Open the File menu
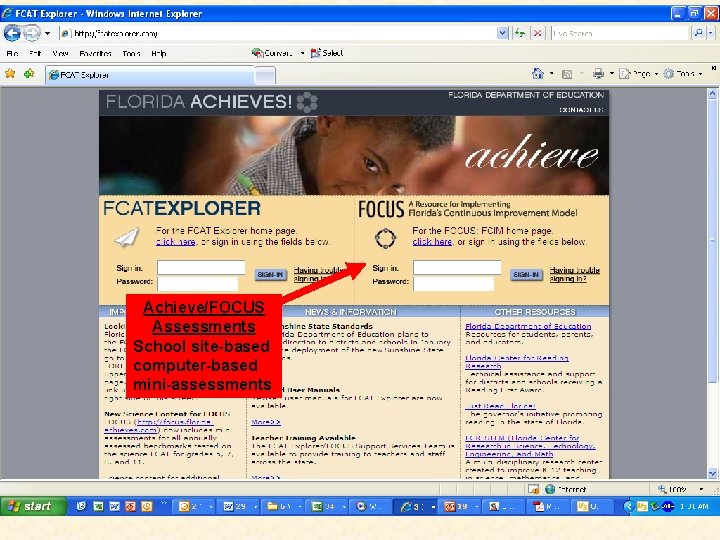 pos(12,53)
